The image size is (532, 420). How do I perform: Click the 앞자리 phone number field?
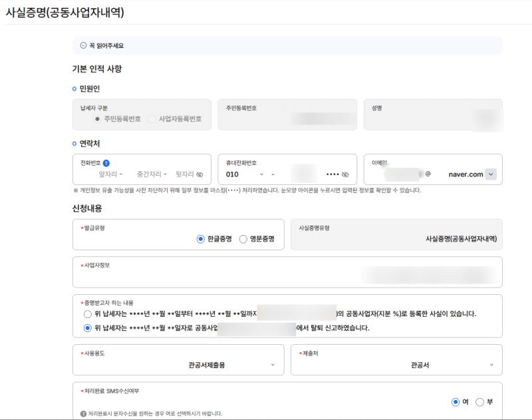coord(108,174)
